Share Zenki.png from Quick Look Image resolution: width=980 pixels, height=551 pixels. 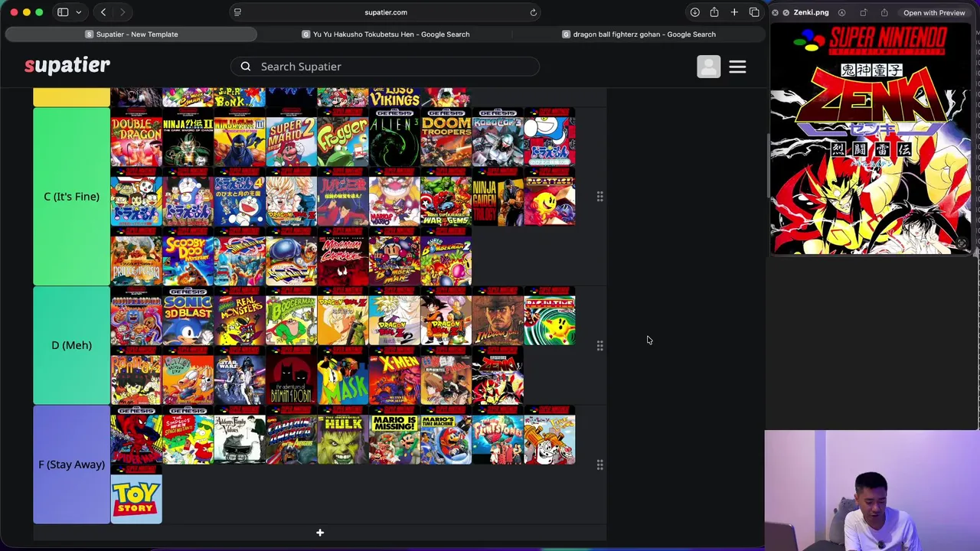[884, 12]
